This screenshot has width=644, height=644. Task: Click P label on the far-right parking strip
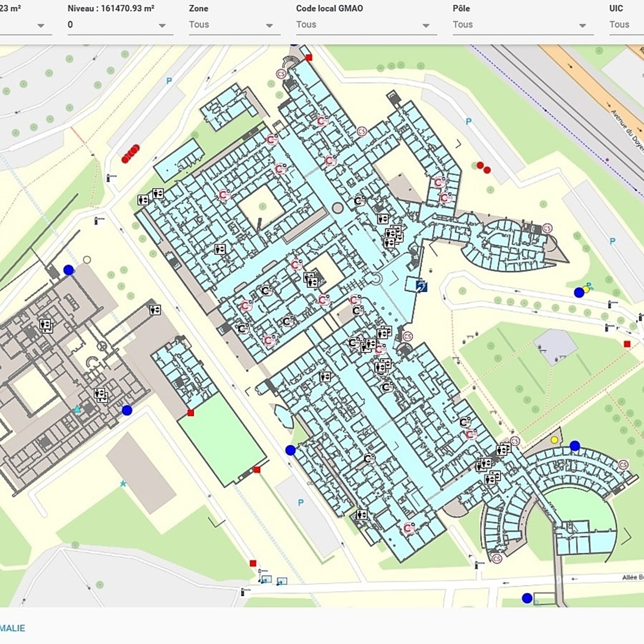[612, 241]
